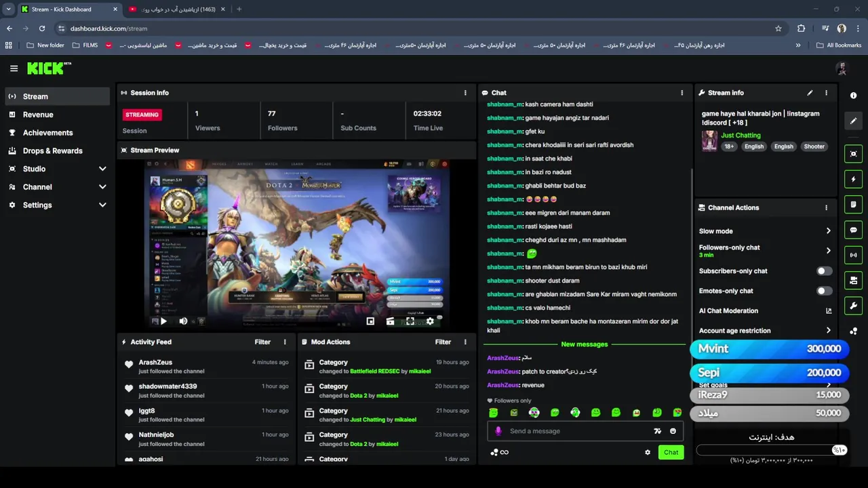Open Account age restriction chevron
The image size is (868, 488).
click(x=828, y=331)
